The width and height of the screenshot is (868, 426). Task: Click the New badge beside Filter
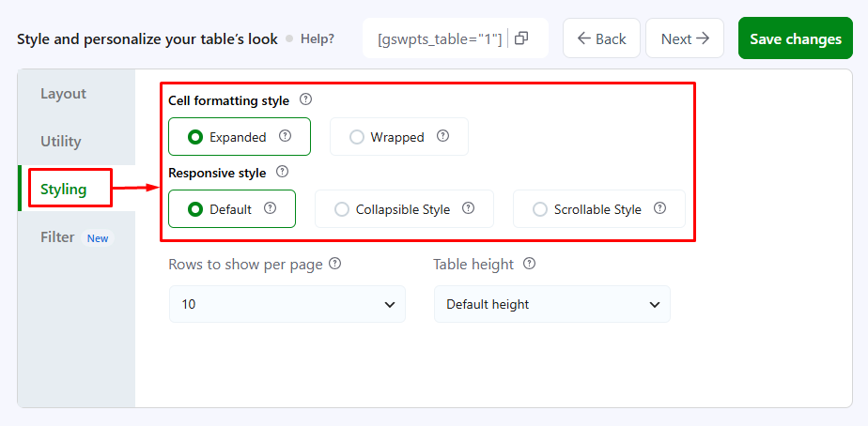(x=98, y=238)
